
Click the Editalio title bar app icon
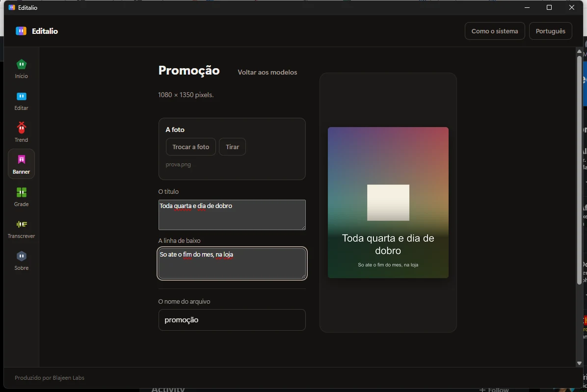click(x=12, y=7)
